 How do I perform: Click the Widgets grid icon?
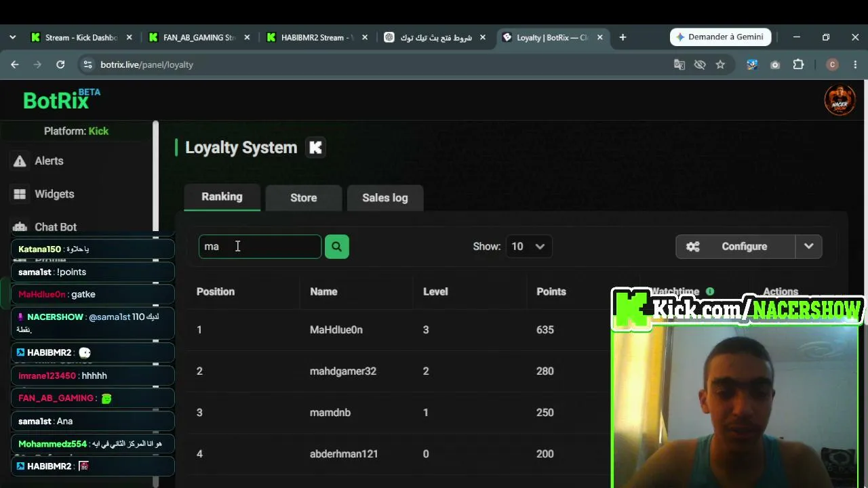(20, 194)
